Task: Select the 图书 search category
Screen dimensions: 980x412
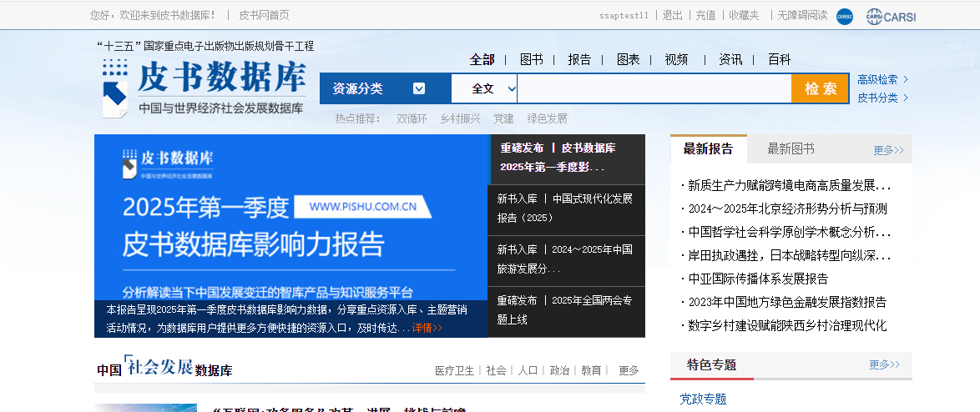Action: (x=531, y=59)
